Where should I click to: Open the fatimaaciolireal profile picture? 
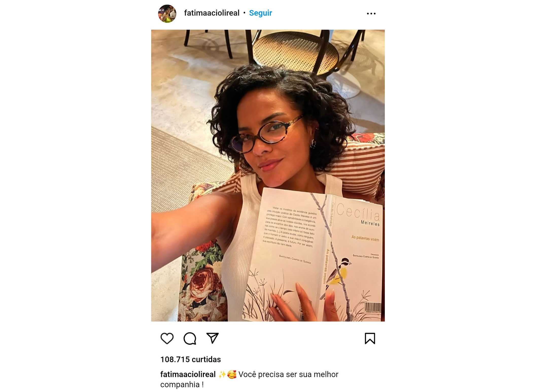167,13
